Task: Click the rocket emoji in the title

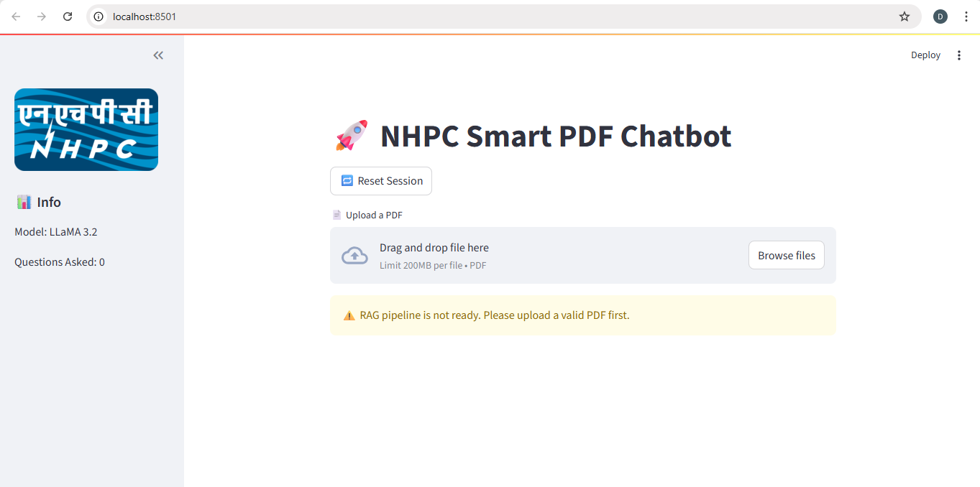Action: pos(352,136)
